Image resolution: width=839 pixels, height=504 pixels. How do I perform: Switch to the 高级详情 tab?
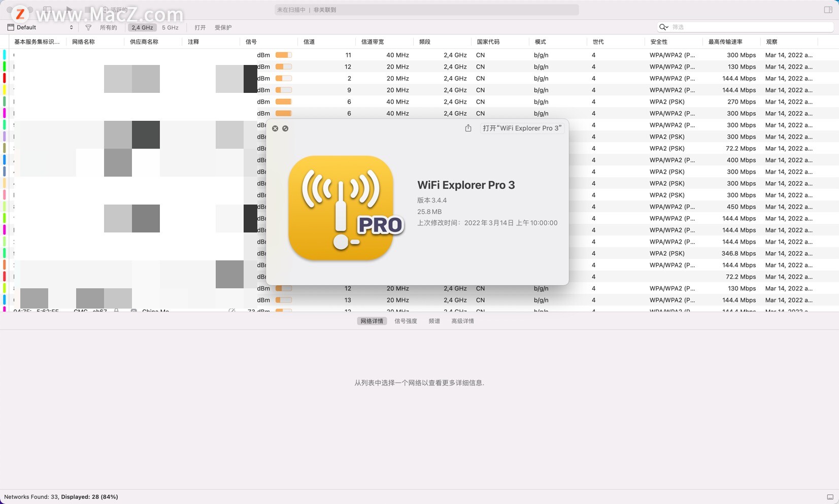tap(462, 321)
